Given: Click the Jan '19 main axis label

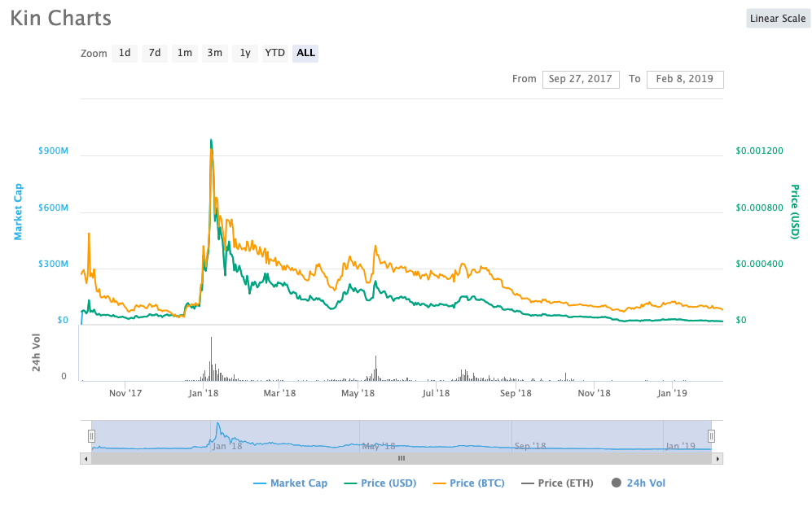Looking at the screenshot, I should [x=672, y=393].
